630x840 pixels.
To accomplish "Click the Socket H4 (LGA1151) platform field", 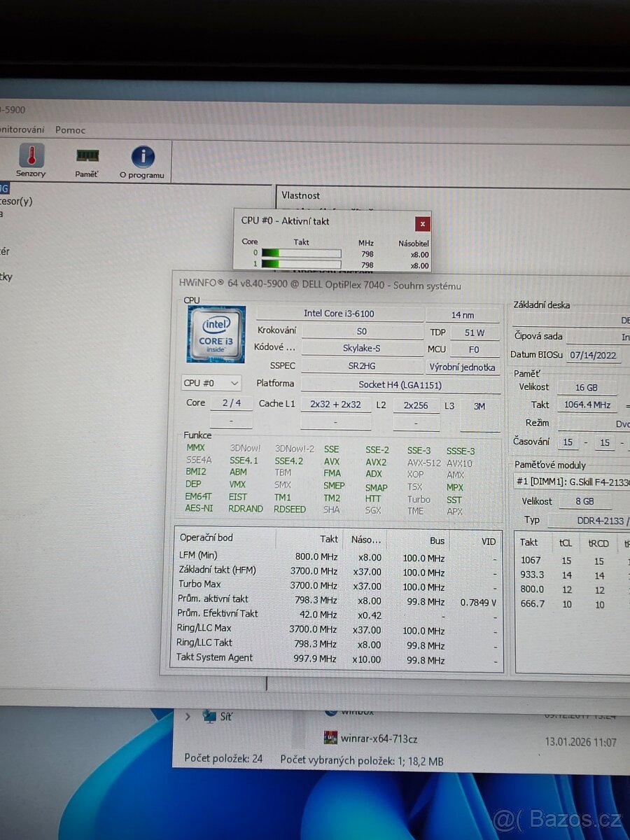I will tap(400, 384).
